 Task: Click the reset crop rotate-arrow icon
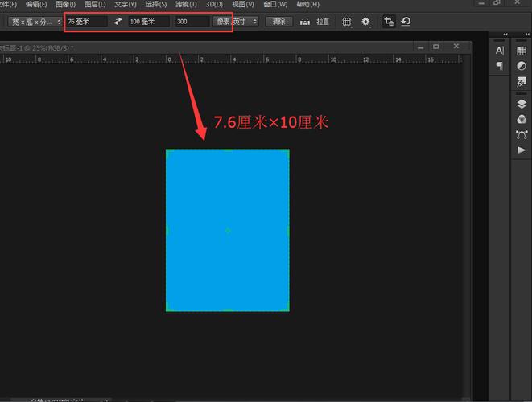pos(405,22)
